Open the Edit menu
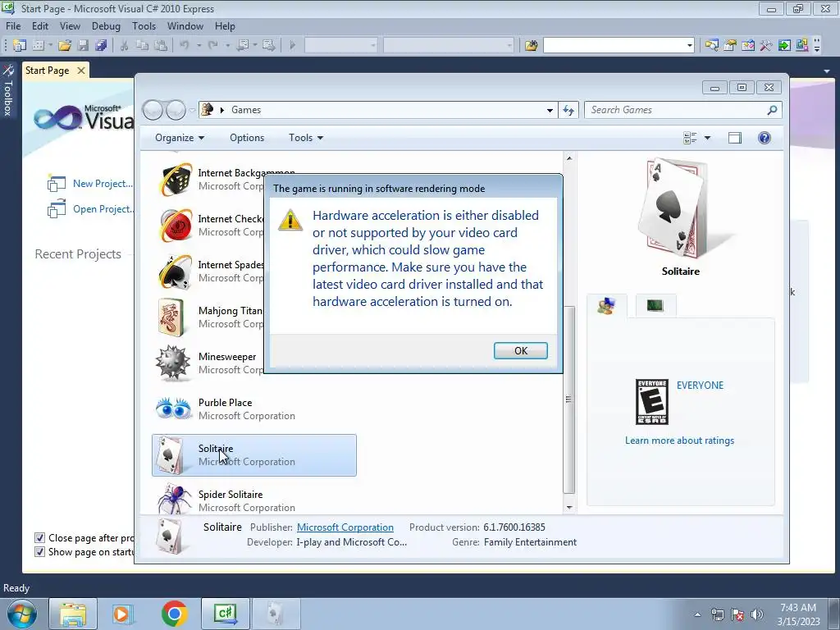 click(x=40, y=25)
